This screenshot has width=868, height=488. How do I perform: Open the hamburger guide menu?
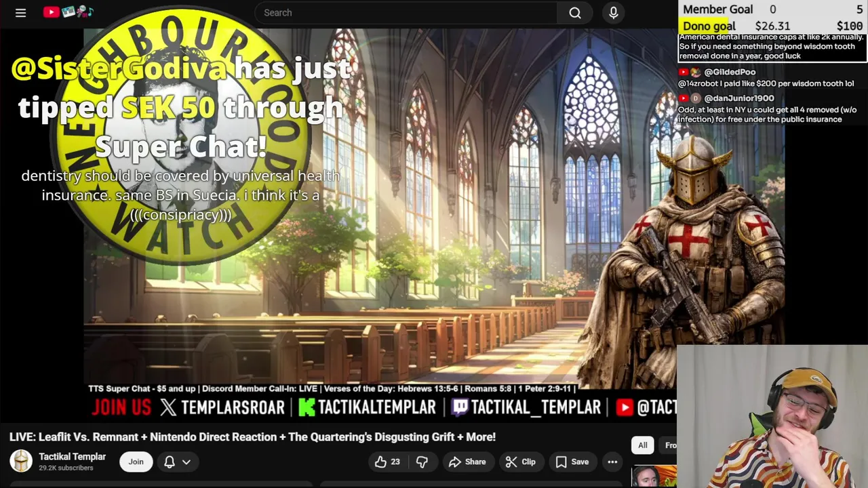pyautogui.click(x=20, y=12)
